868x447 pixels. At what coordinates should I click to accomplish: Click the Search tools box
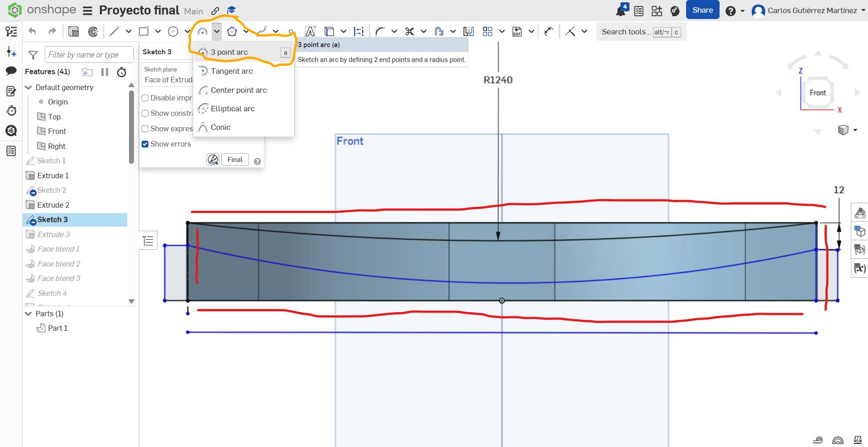[x=641, y=32]
